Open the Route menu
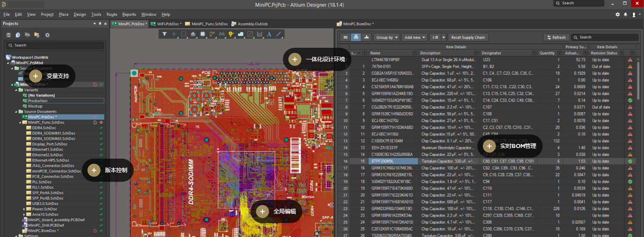Viewport: 644px width, 237px height. point(112,14)
